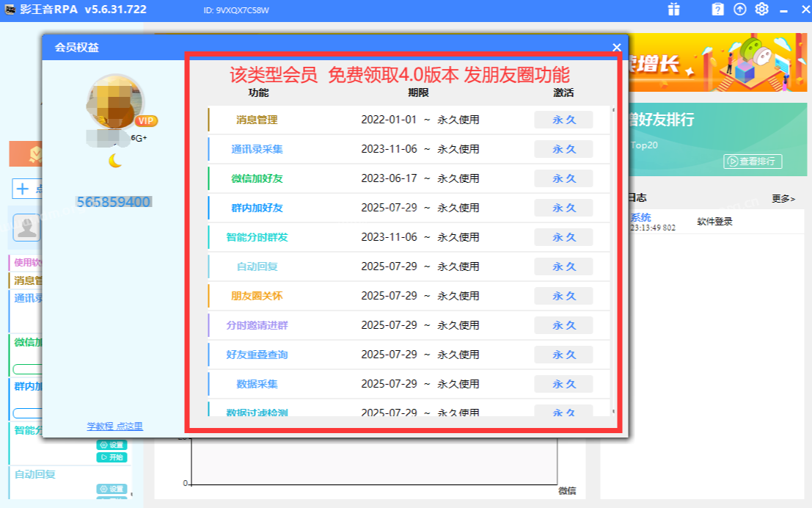
Task: Click the 软件登录 log message
Action: (714, 222)
